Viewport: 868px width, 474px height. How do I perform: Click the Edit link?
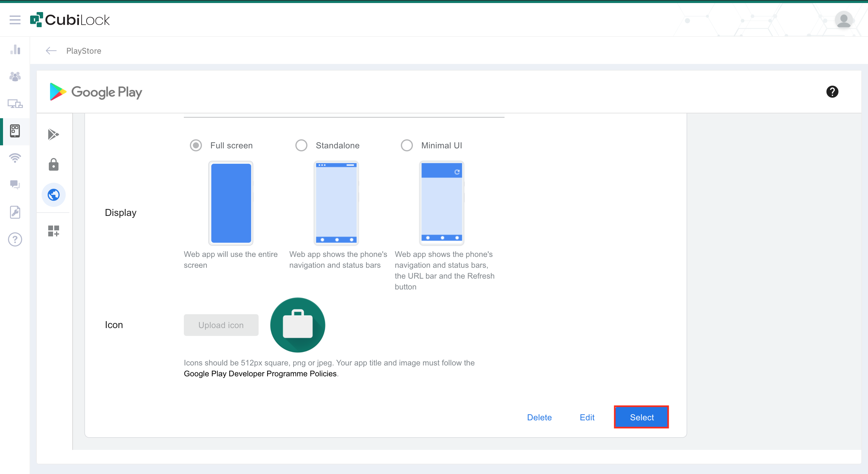[587, 417]
